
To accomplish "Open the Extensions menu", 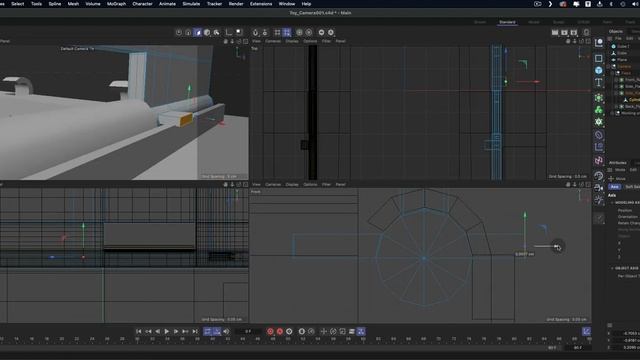I will [261, 4].
